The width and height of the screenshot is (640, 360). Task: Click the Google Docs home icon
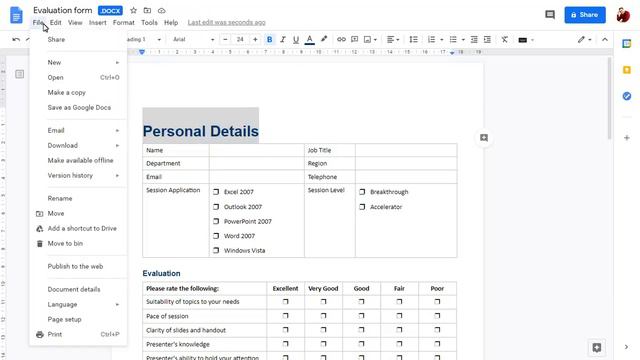point(16,16)
